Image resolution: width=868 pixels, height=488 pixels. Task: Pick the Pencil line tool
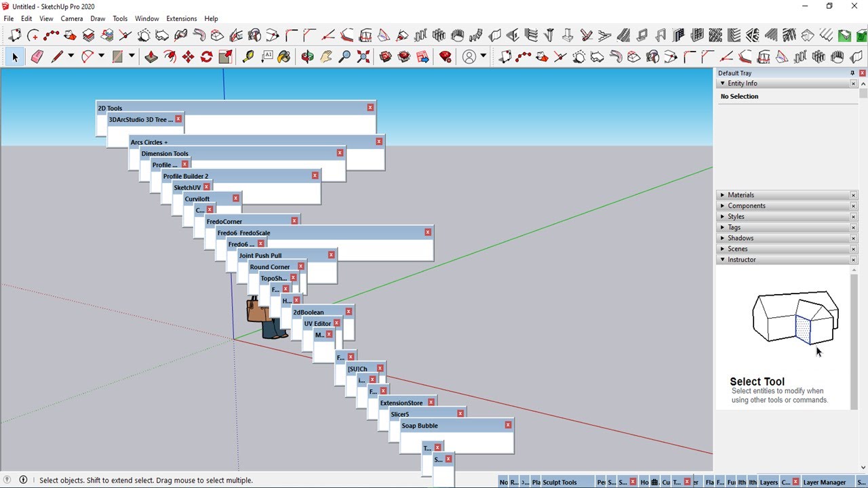click(57, 57)
